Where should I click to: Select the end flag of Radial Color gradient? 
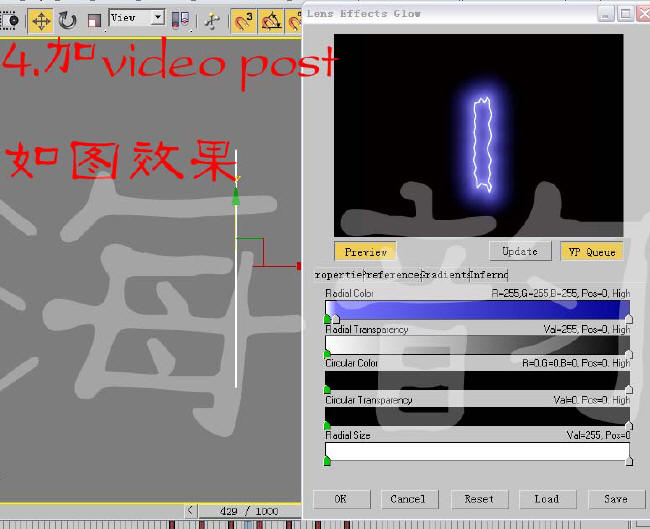(x=629, y=319)
